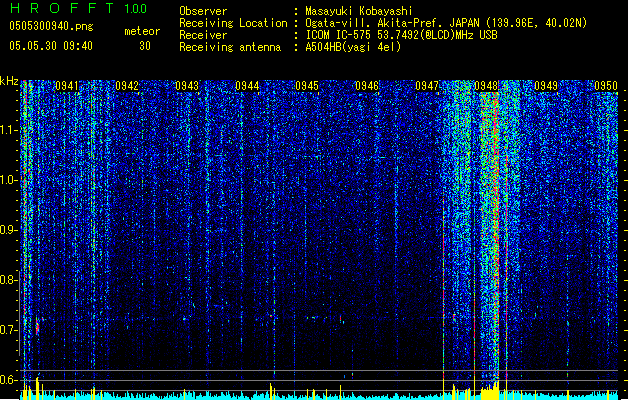
Task: Click the 0949 time marker
Action: (x=546, y=86)
